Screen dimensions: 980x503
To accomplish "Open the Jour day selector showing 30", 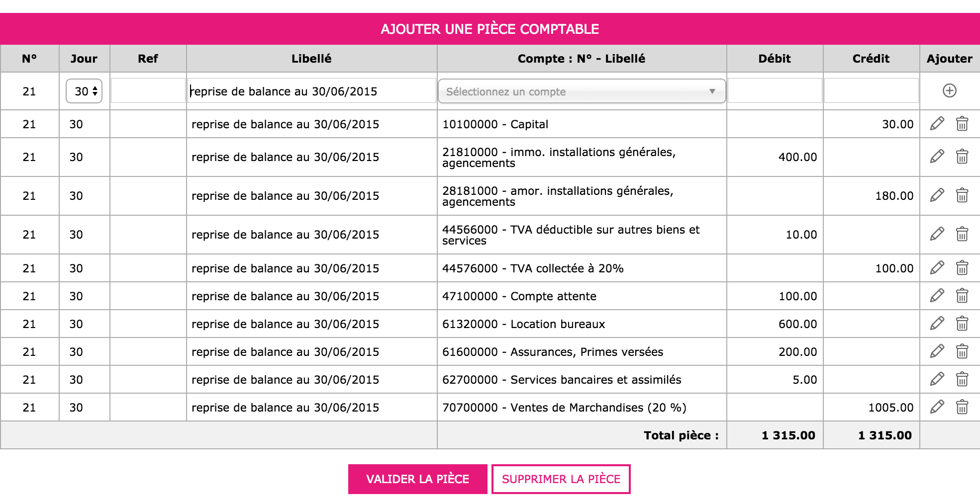I will tap(84, 91).
